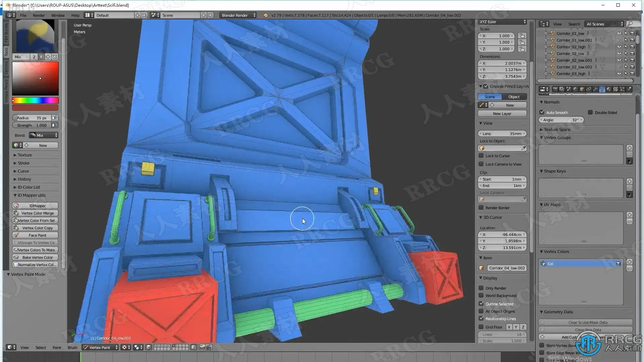The width and height of the screenshot is (644, 362).
Task: Open the Render menu
Action: pos(39,15)
